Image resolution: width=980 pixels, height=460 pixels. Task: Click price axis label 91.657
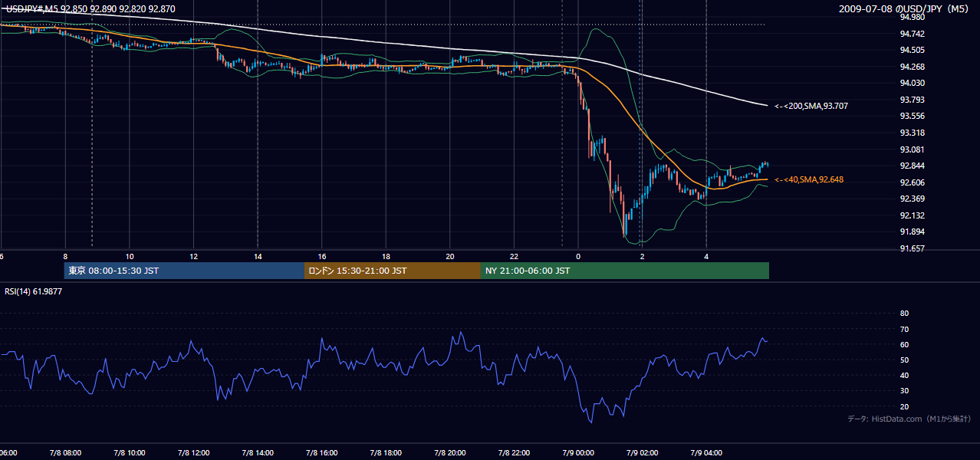click(912, 248)
